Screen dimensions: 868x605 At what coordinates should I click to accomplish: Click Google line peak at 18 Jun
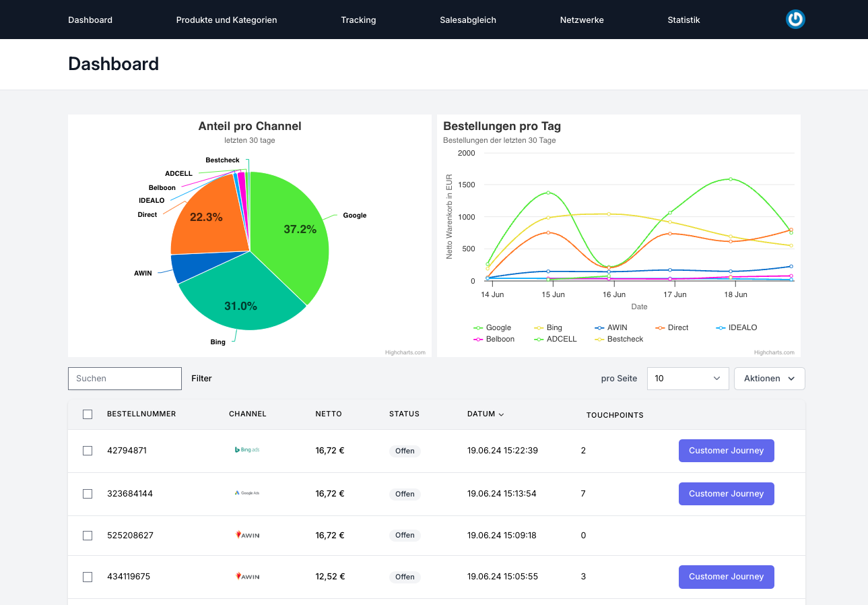click(x=731, y=179)
